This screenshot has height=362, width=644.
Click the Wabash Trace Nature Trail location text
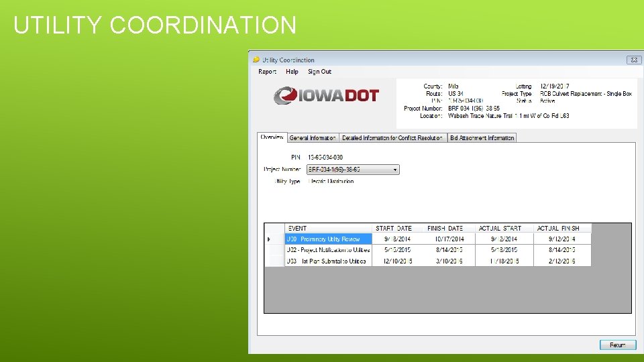pos(508,116)
